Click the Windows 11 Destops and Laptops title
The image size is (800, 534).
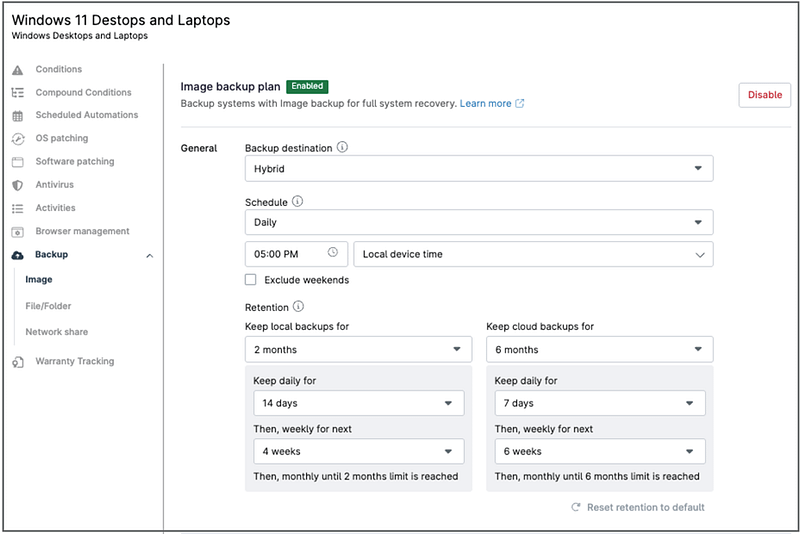click(x=121, y=20)
